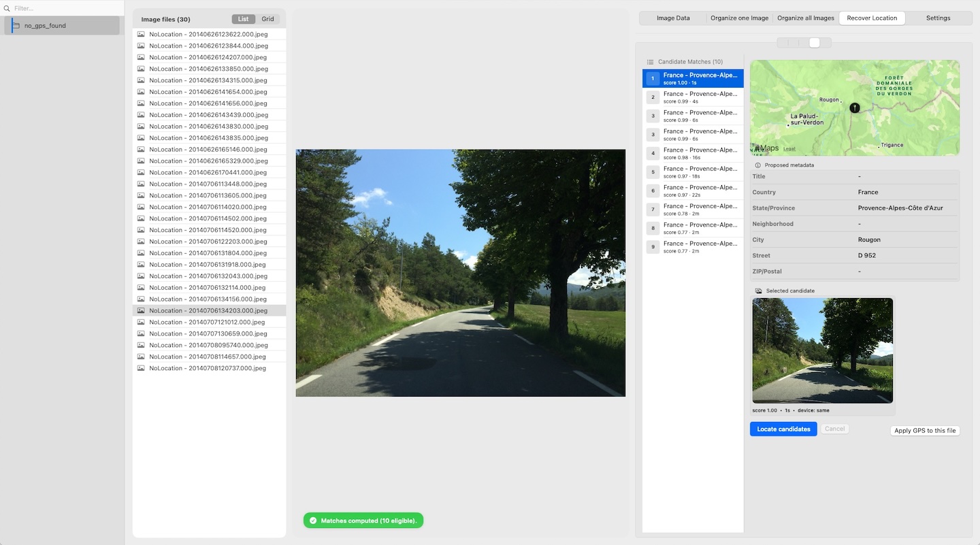This screenshot has width=980, height=545.
Task: Click the magnifier icon in the filter box
Action: click(7, 9)
